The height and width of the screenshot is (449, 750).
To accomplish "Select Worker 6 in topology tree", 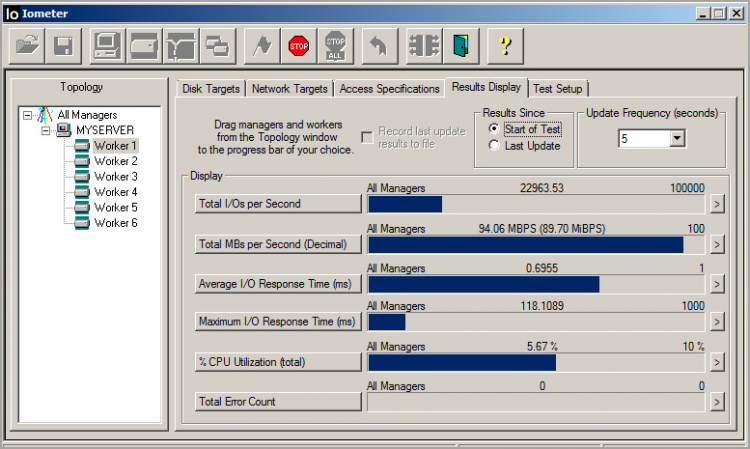I will (116, 223).
